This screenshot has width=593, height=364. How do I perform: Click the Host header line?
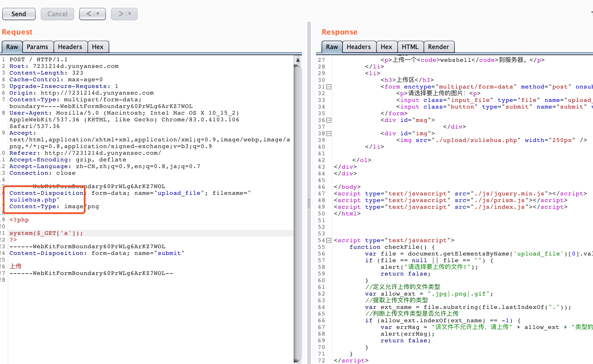(64, 66)
